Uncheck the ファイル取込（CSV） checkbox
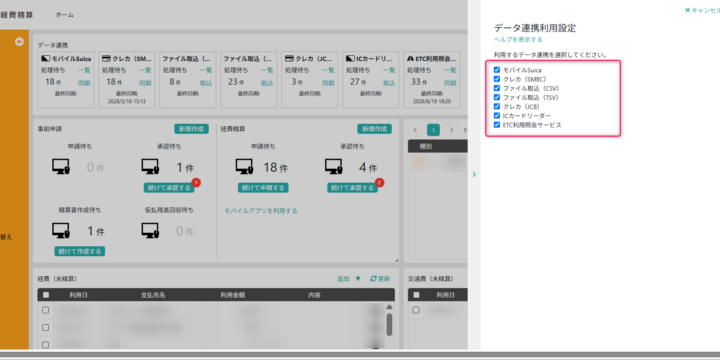This screenshot has height=360, width=720. click(x=496, y=88)
